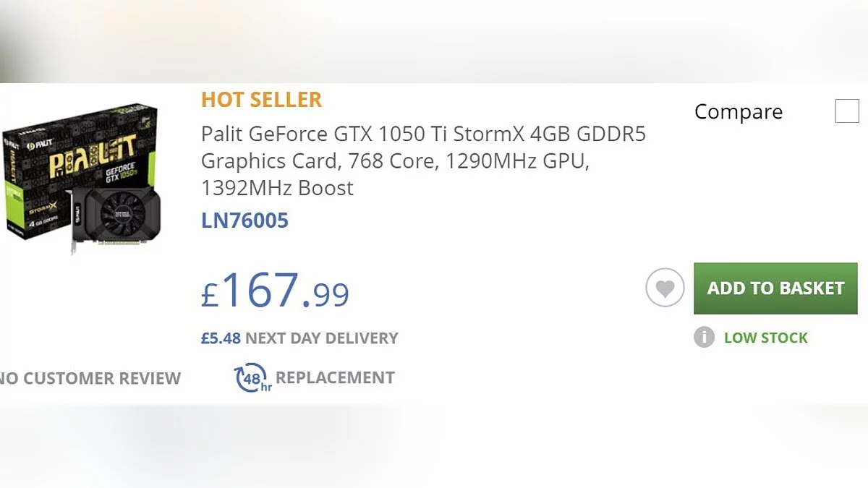Viewport: 868px width, 488px height.
Task: Click the stock info icon
Action: click(704, 338)
